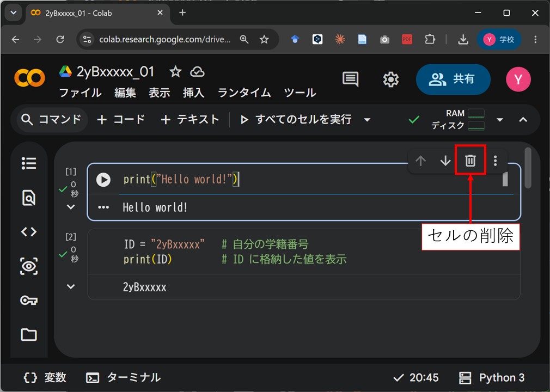Open the secrets key icon
The image size is (550, 392).
pyautogui.click(x=29, y=301)
